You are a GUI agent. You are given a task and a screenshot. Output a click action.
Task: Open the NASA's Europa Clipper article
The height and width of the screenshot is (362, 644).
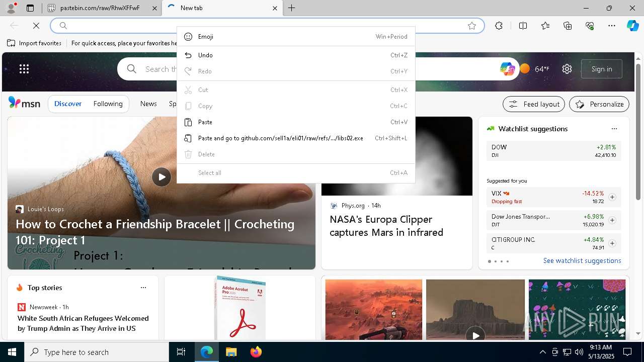[x=386, y=226]
